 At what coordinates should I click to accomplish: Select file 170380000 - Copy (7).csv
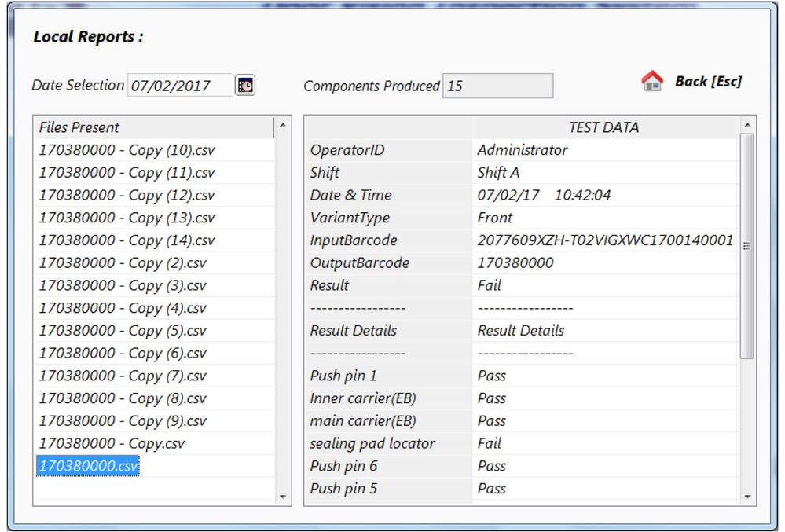pyautogui.click(x=154, y=376)
